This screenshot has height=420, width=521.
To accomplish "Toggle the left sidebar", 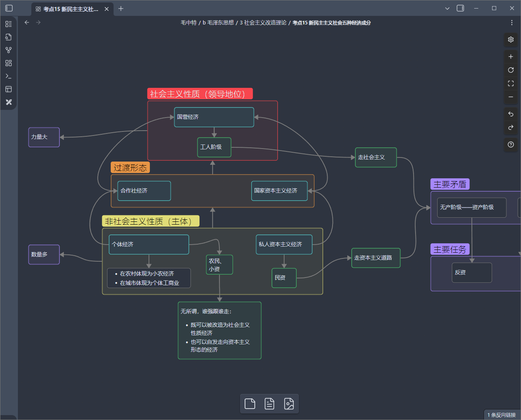I will click(x=9, y=8).
